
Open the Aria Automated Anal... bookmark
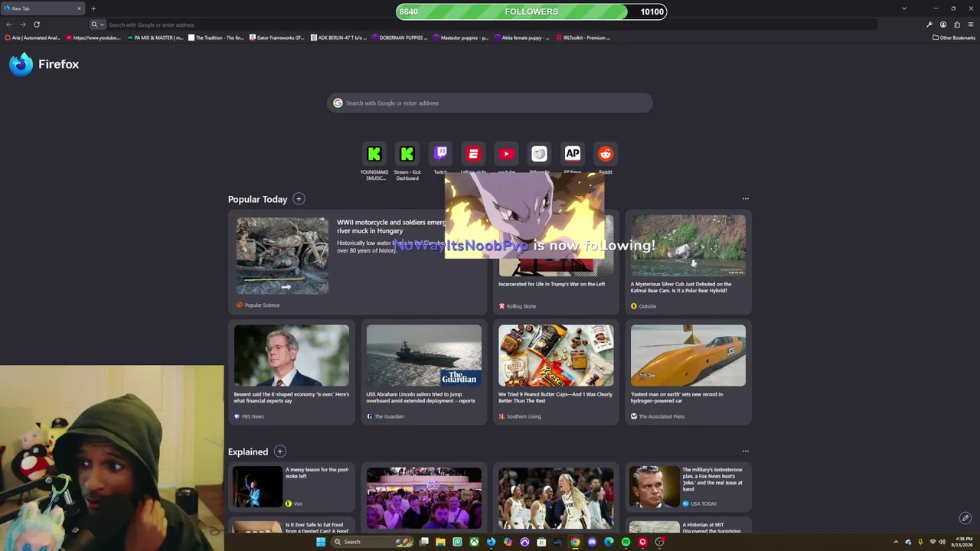click(32, 37)
